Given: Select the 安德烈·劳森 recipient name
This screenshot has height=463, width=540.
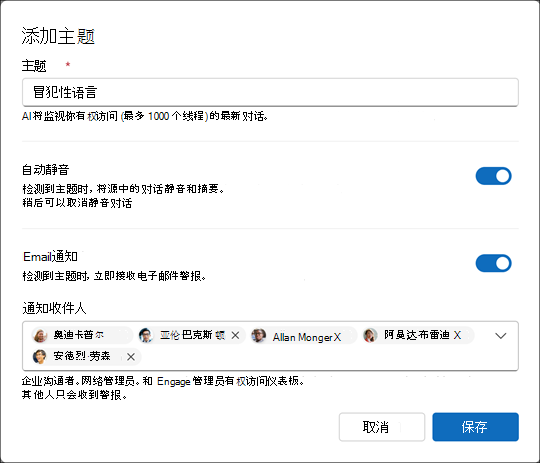Looking at the screenshot, I should (82, 356).
